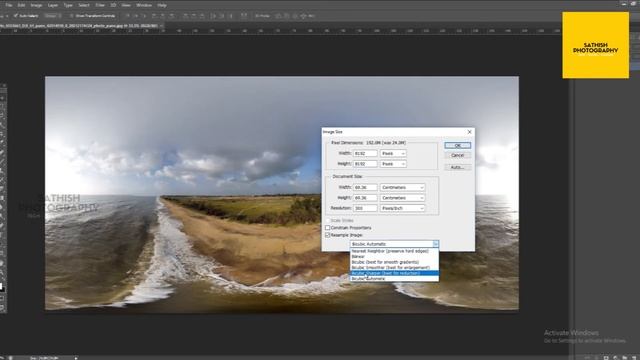
Task: Open the Image menu
Action: tap(36, 5)
